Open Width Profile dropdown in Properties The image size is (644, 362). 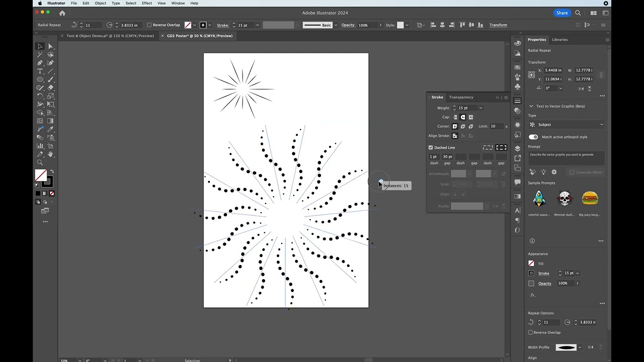(580, 347)
